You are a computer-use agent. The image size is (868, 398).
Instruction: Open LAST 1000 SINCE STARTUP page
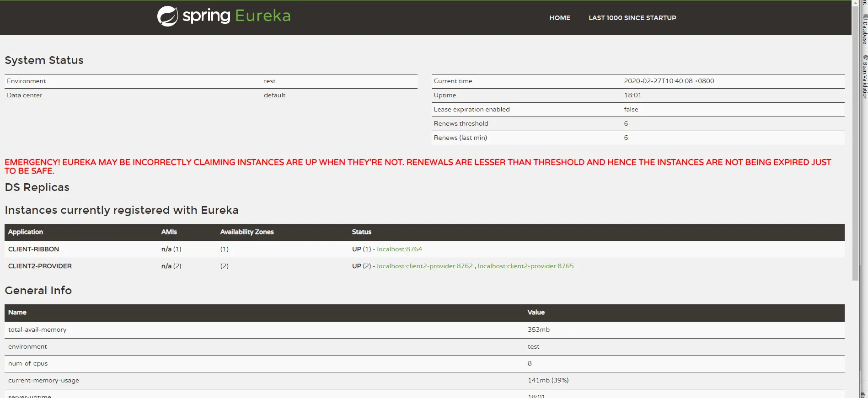point(632,18)
